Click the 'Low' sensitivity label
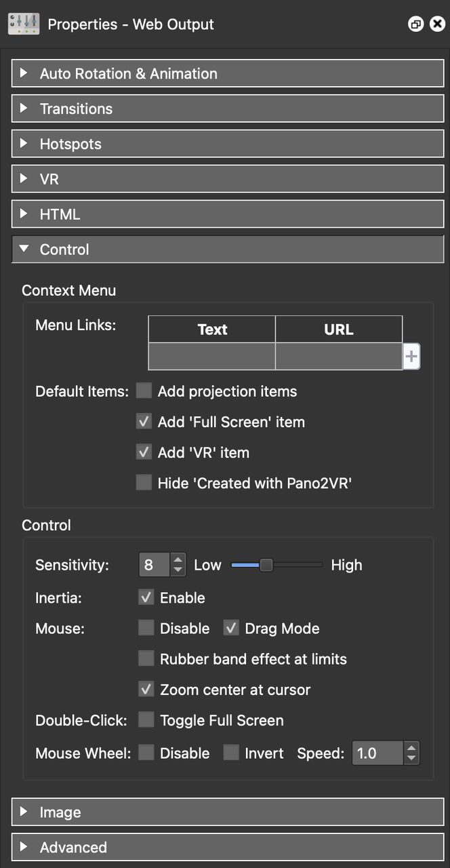The height and width of the screenshot is (868, 450). click(x=207, y=565)
